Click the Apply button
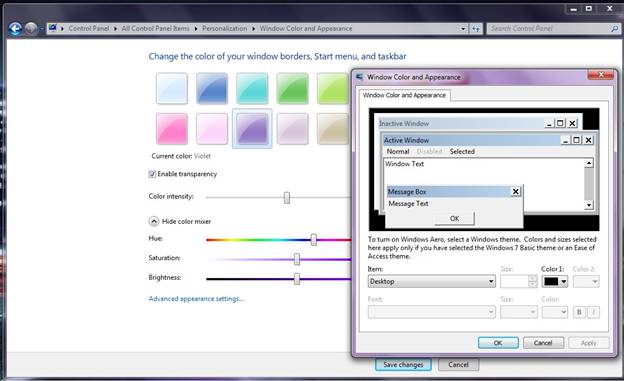 pos(589,343)
